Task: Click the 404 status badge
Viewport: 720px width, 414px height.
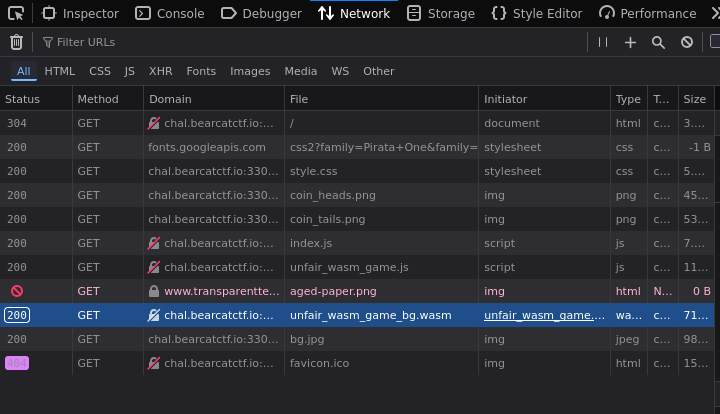Action: 17,363
